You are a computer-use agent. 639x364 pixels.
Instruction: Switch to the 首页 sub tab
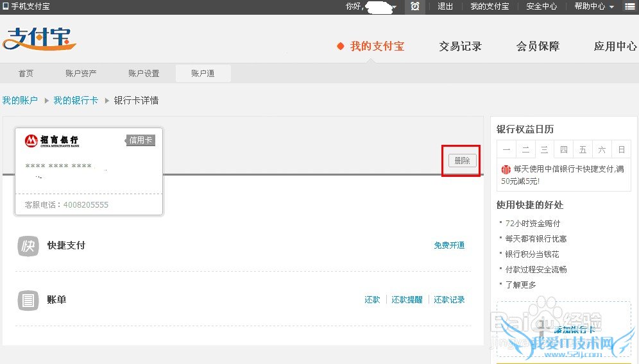tap(26, 73)
